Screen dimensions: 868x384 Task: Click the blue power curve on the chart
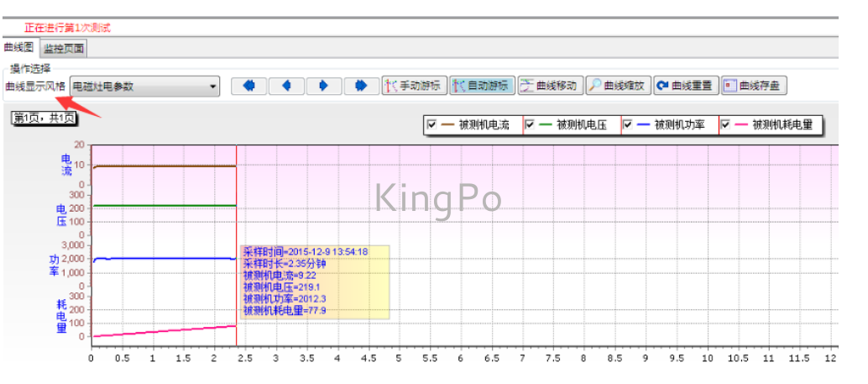coord(166,258)
